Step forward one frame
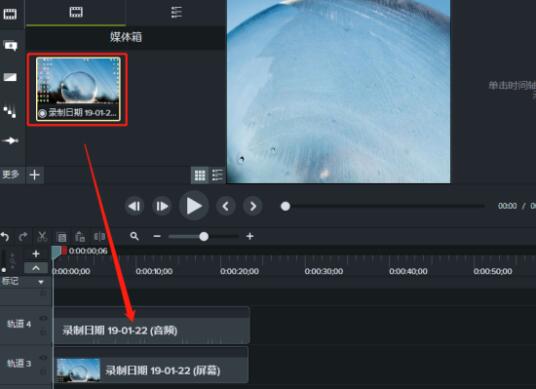 pyautogui.click(x=162, y=206)
